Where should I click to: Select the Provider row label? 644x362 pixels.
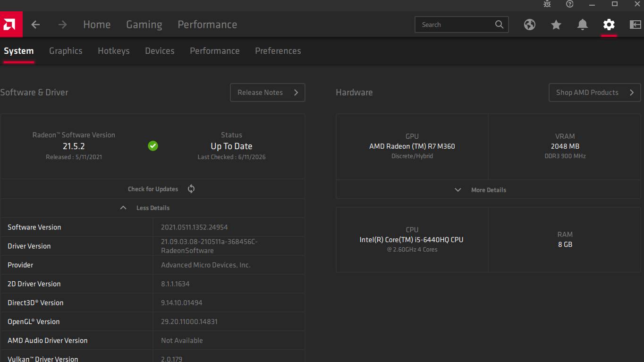(20, 265)
